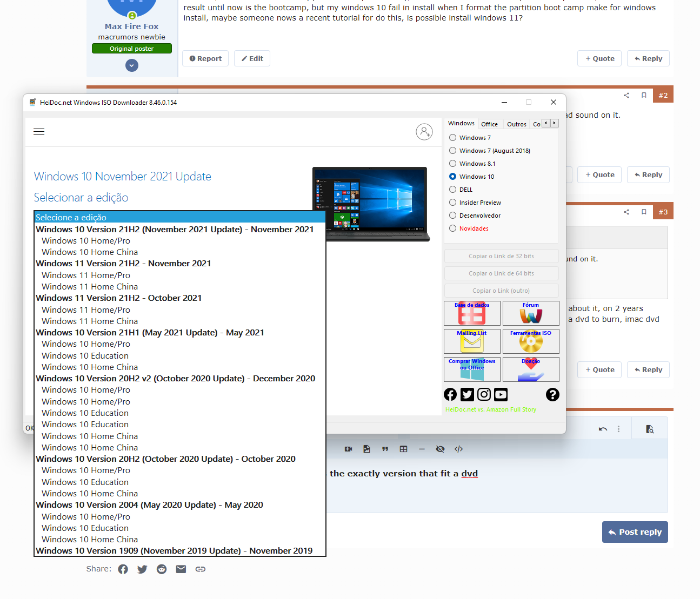Click into the reply text editor area
700x599 pixels.
click(497, 486)
